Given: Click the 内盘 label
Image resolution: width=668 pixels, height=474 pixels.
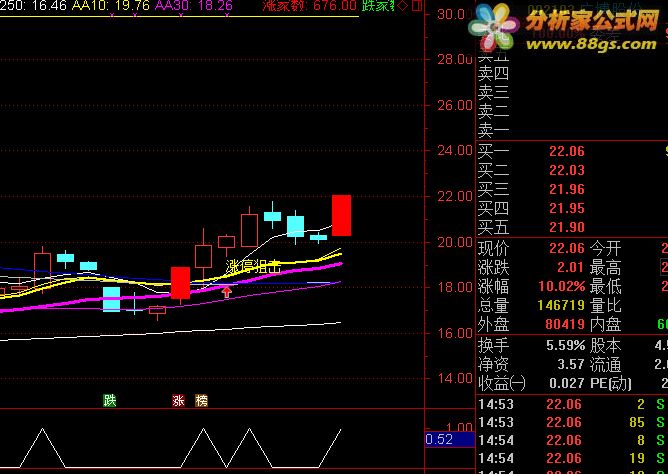Looking at the screenshot, I should tap(605, 325).
